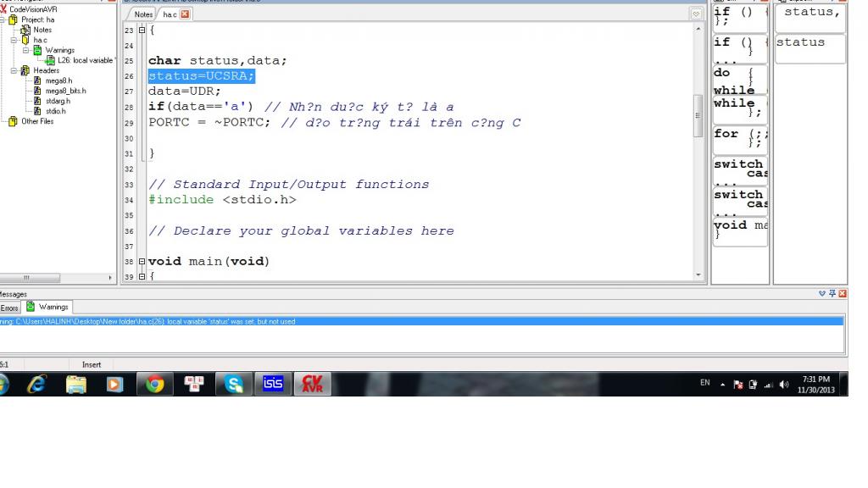
Task: Select the ha.c editor tab
Action: click(x=170, y=14)
